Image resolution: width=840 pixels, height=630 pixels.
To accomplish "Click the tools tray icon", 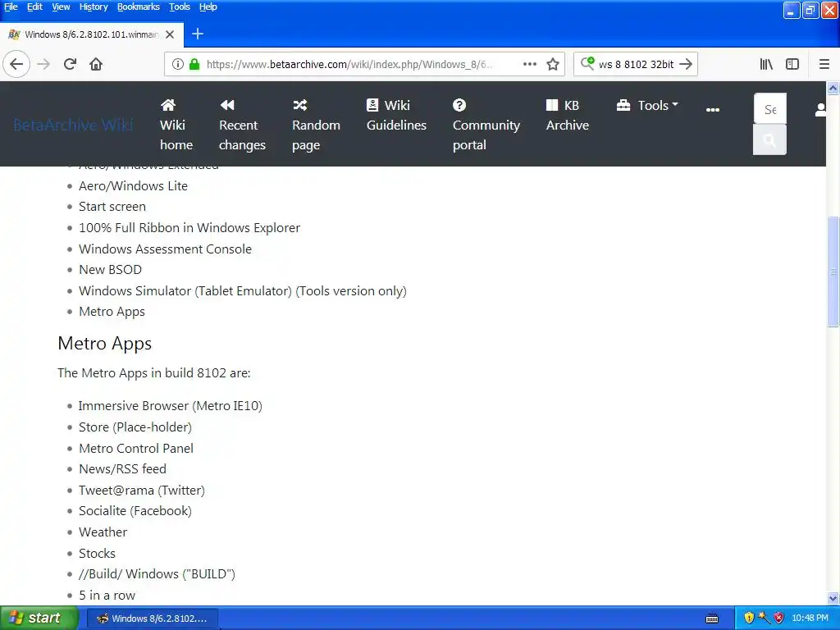I will [764, 618].
